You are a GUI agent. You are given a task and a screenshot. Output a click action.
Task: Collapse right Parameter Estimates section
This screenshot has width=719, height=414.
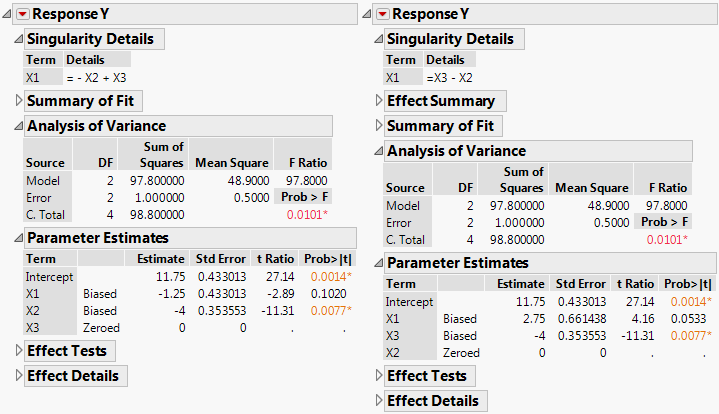[379, 263]
